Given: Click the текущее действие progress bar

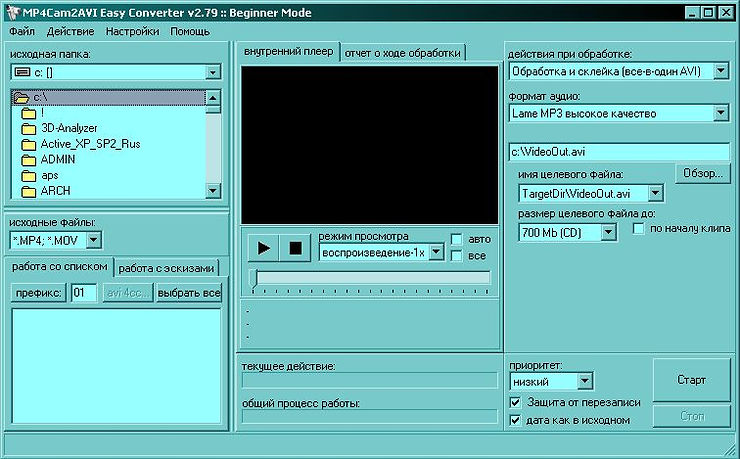Looking at the screenshot, I should pos(370,380).
